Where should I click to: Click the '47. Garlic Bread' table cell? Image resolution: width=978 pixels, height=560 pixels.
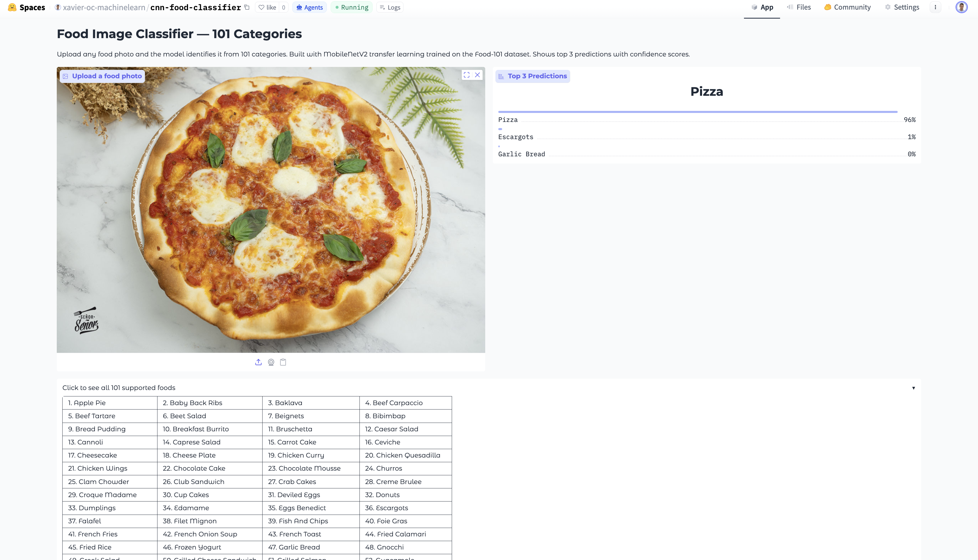(x=311, y=547)
